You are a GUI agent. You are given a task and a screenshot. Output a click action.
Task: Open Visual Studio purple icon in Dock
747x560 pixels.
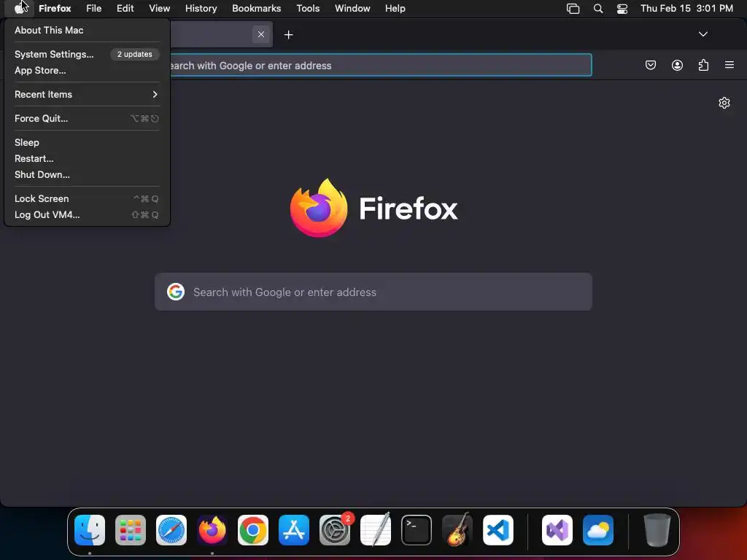click(557, 530)
